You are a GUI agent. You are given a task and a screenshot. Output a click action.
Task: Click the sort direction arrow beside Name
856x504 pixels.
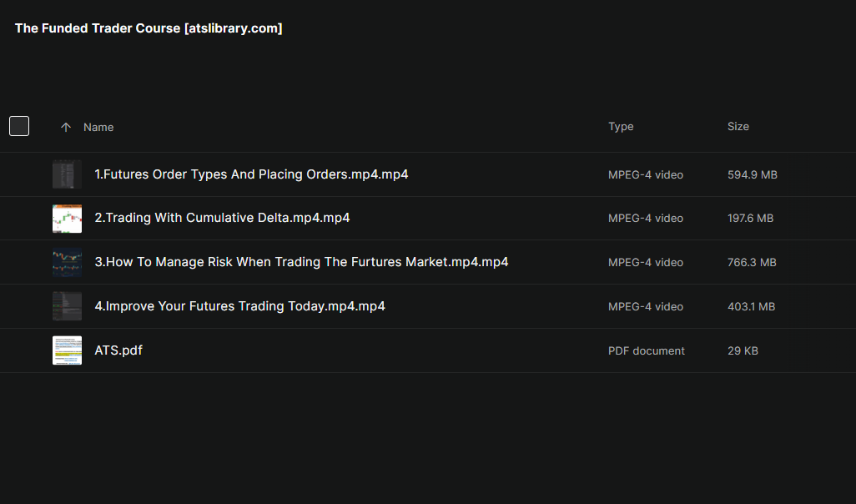click(x=66, y=127)
